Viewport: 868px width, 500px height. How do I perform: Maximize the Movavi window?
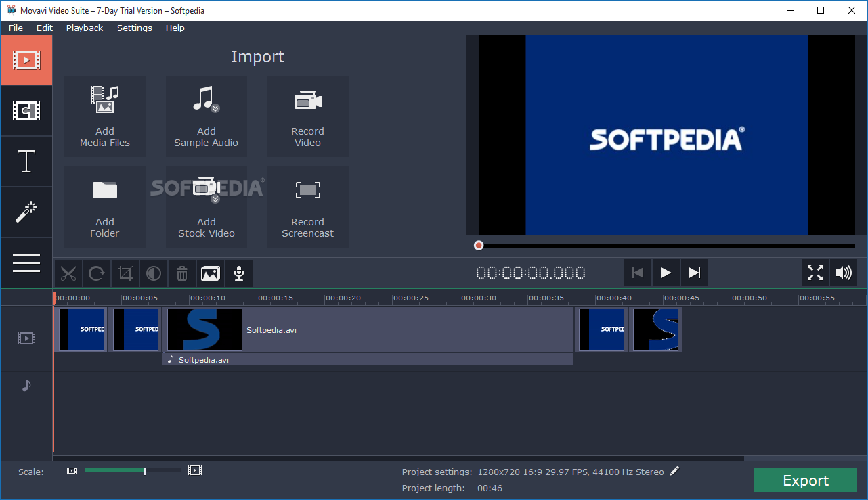click(821, 10)
